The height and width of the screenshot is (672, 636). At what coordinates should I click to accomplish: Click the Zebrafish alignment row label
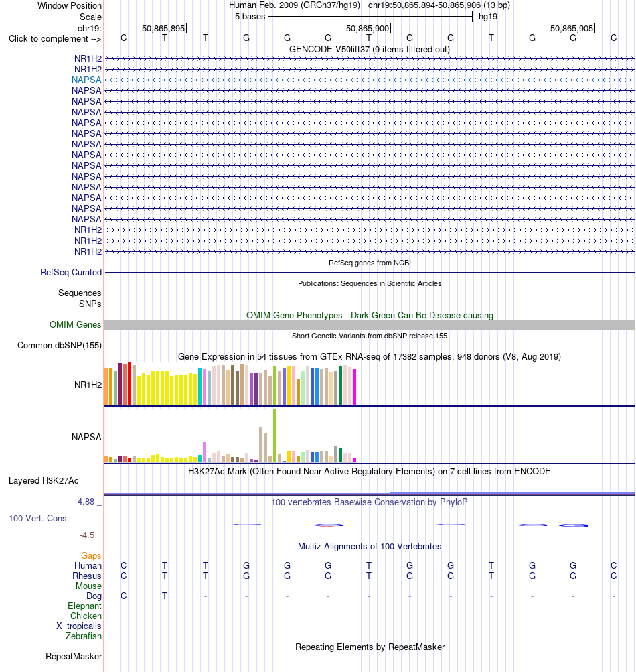pos(84,636)
